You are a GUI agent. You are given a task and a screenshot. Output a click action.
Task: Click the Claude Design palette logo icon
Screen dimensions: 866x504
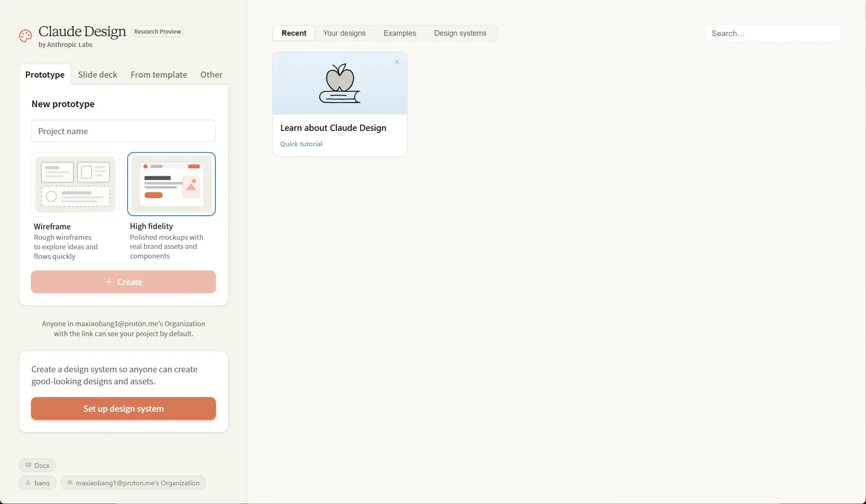25,36
